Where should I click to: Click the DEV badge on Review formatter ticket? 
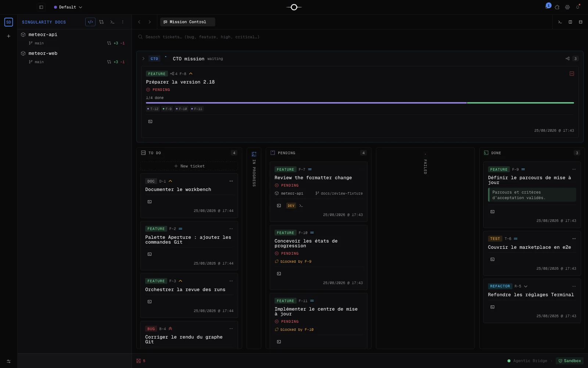[291, 206]
